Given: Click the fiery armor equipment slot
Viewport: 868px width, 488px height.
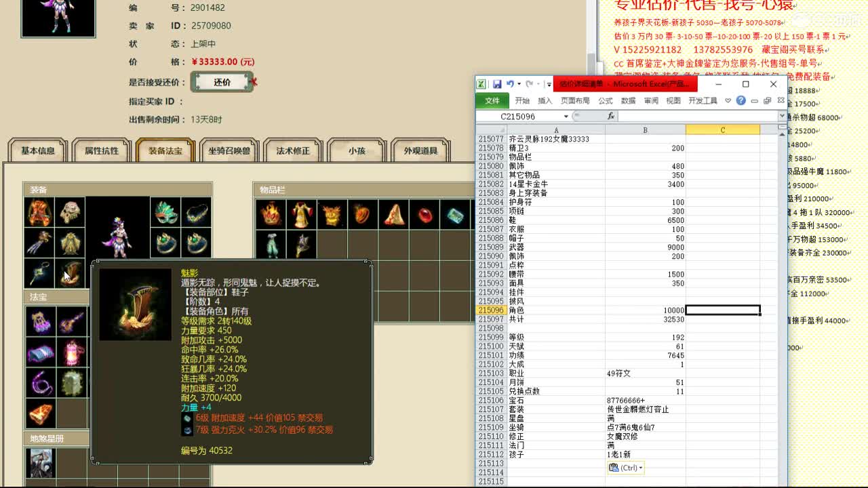Looking at the screenshot, I should point(40,213).
